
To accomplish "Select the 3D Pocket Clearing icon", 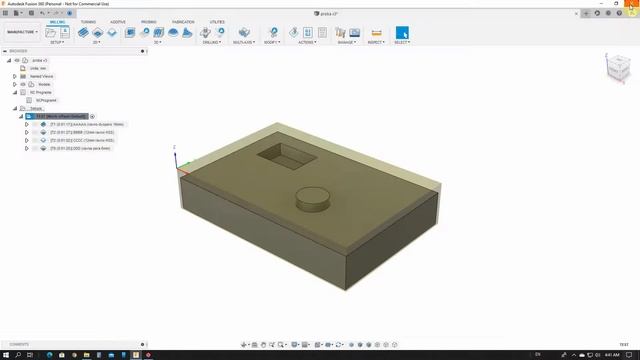I will coord(144,33).
